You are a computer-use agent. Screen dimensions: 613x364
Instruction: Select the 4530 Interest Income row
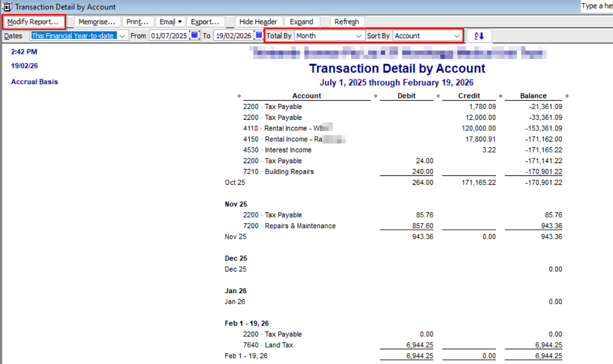pyautogui.click(x=403, y=150)
